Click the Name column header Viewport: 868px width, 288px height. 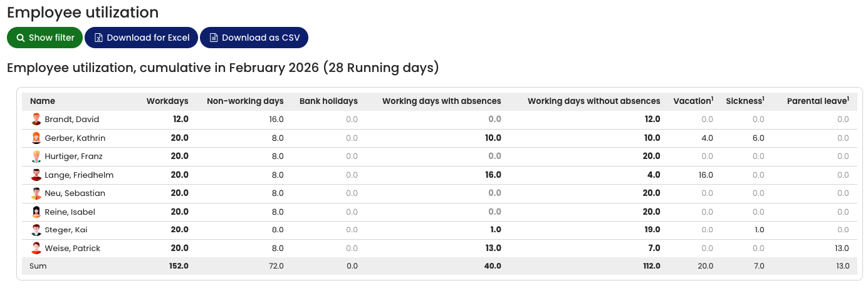click(43, 101)
